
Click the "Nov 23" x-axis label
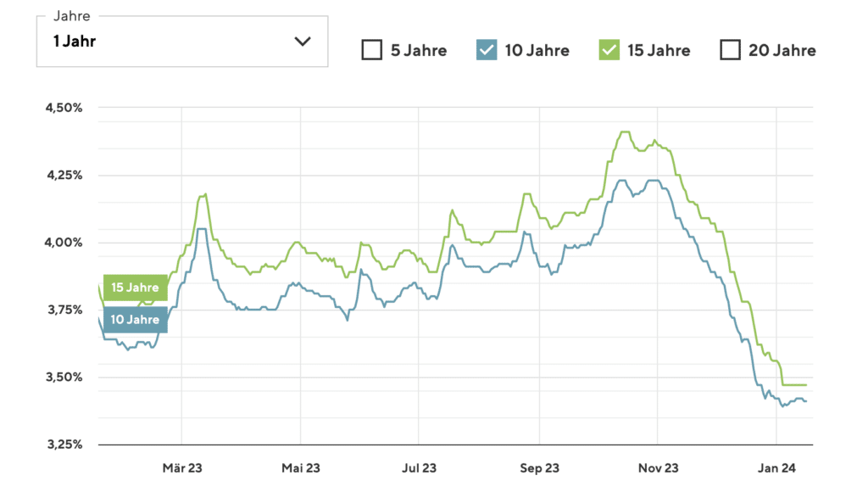tap(659, 467)
